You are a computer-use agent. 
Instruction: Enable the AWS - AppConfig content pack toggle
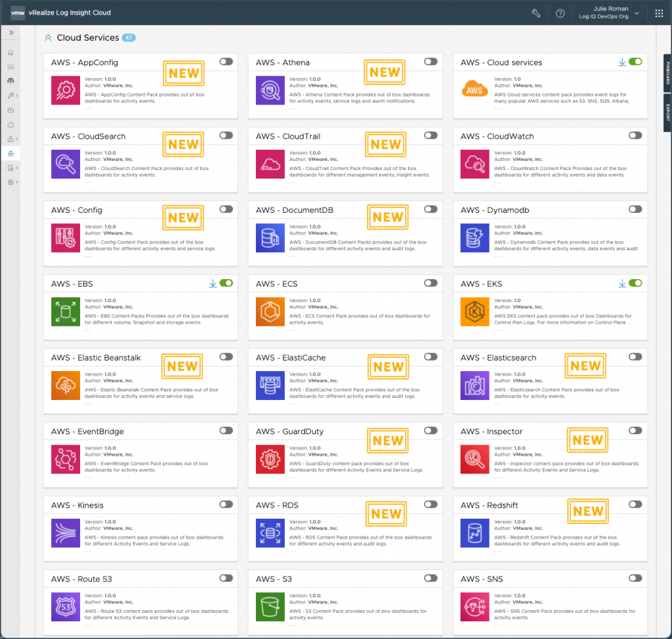click(226, 62)
